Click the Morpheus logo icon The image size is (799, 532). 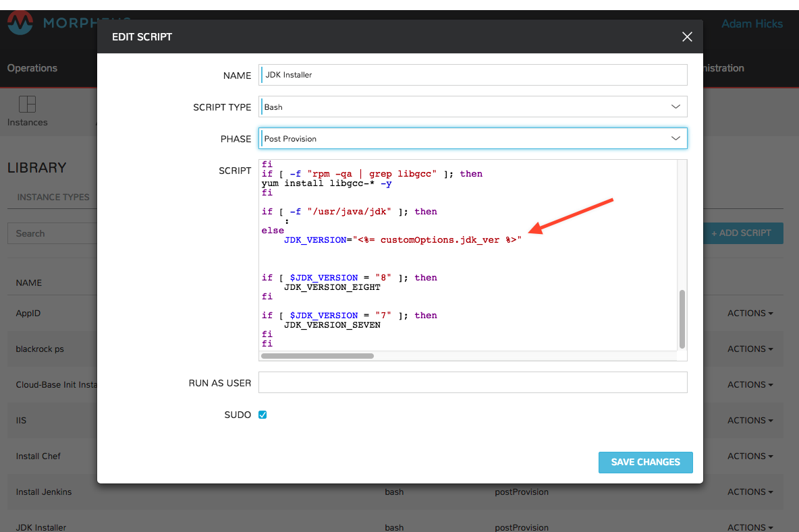click(x=20, y=23)
